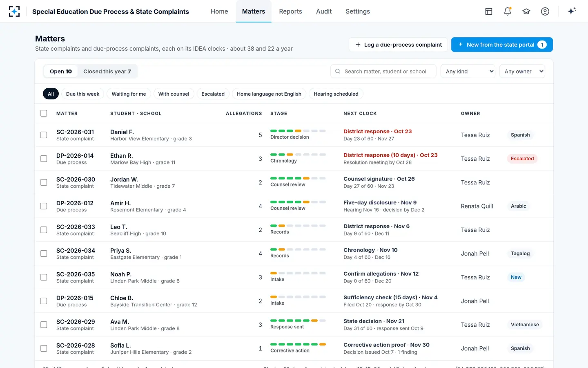Image resolution: width=588 pixels, height=368 pixels.
Task: Click student name Ava M.
Action: click(120, 321)
